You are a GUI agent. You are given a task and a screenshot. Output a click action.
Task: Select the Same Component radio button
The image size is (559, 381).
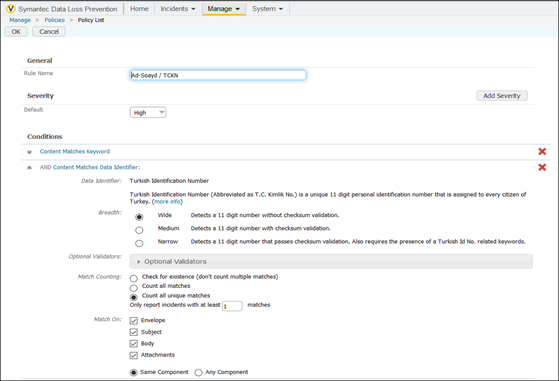coord(133,372)
